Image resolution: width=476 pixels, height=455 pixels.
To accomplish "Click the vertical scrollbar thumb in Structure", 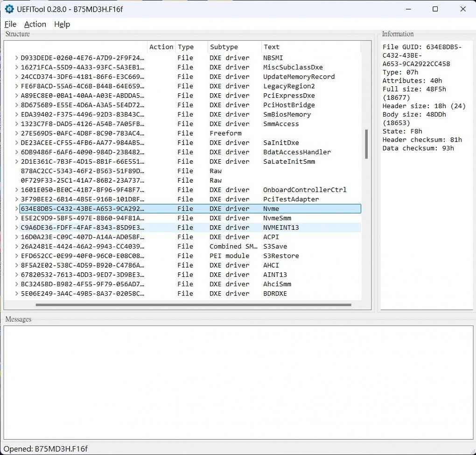I will 366,144.
